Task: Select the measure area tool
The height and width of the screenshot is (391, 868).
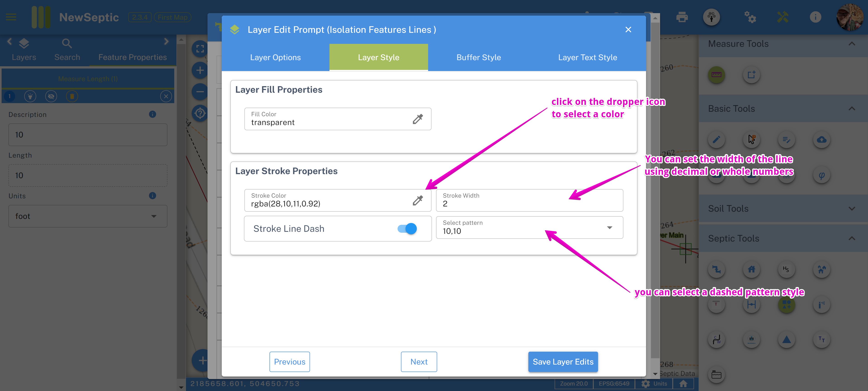Action: (x=751, y=74)
